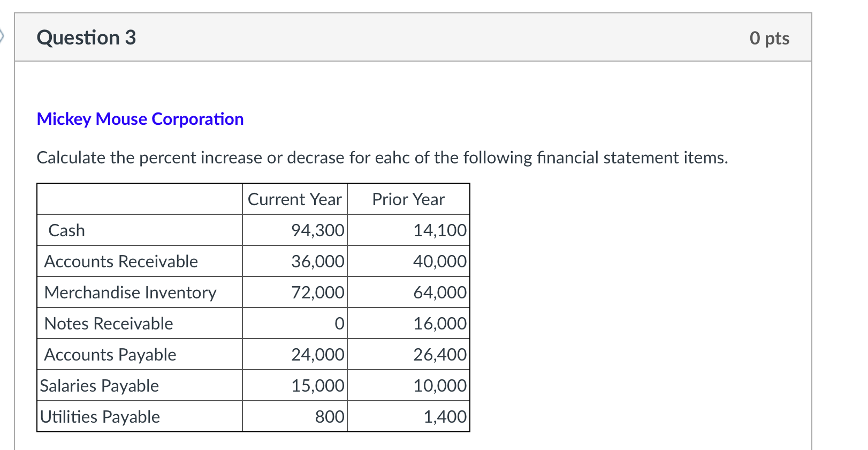The height and width of the screenshot is (450, 868).
Task: Click the Current Year column header
Action: point(295,199)
